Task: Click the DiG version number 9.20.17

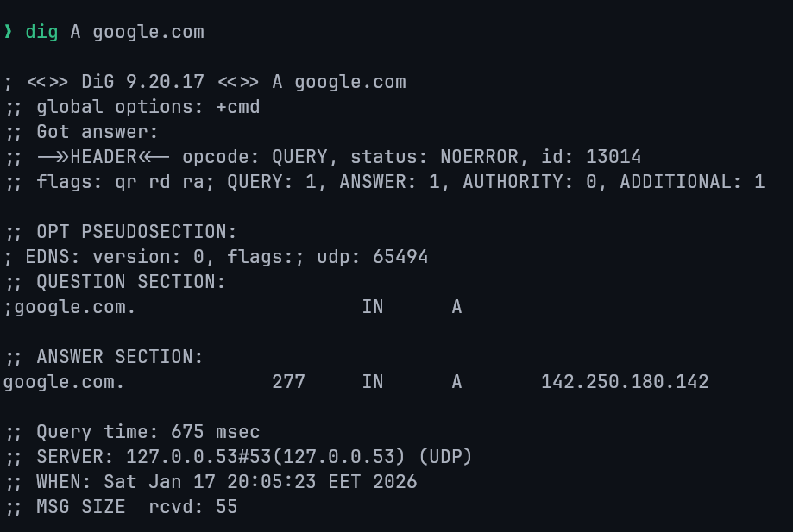Action: pyautogui.click(x=171, y=82)
